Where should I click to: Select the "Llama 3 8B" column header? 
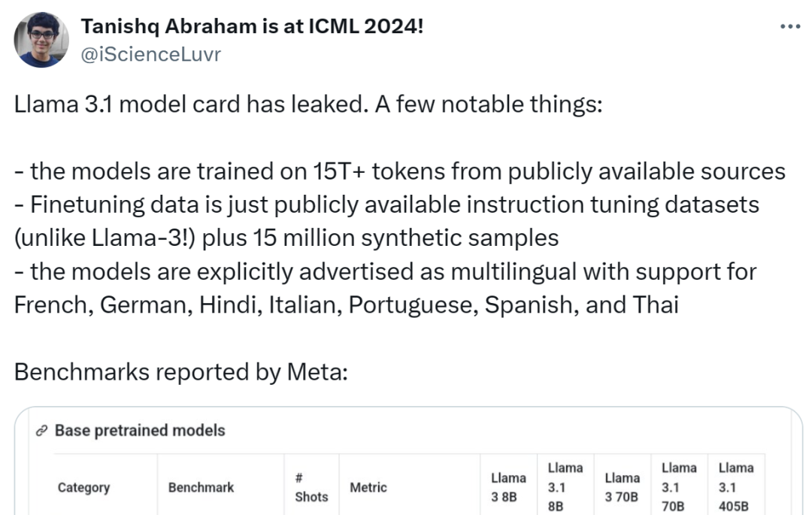pyautogui.click(x=508, y=487)
